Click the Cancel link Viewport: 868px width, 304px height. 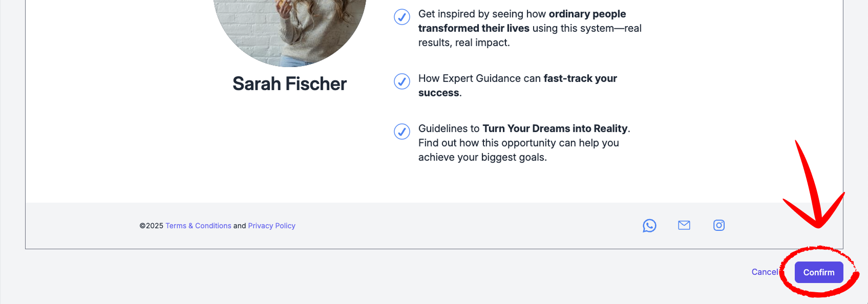click(x=765, y=272)
